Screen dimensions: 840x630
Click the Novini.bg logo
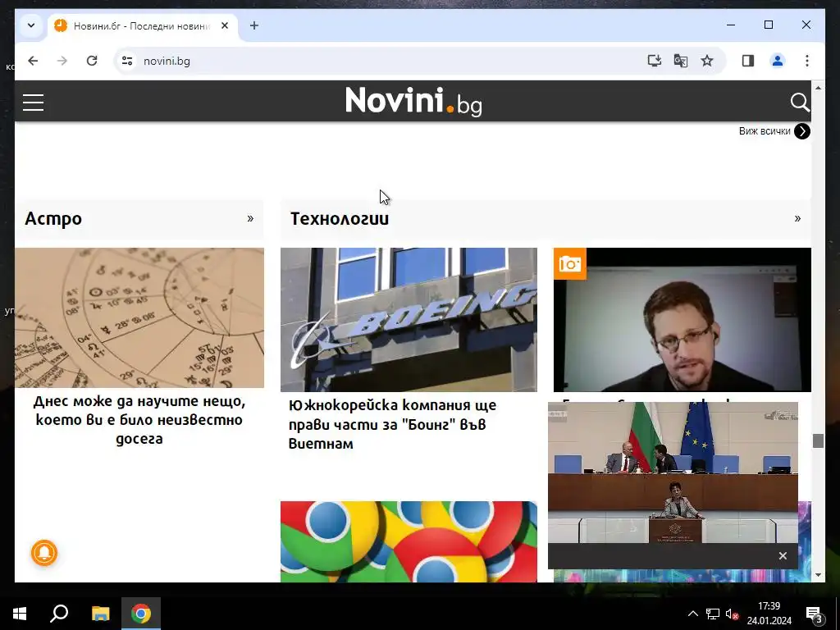413,101
